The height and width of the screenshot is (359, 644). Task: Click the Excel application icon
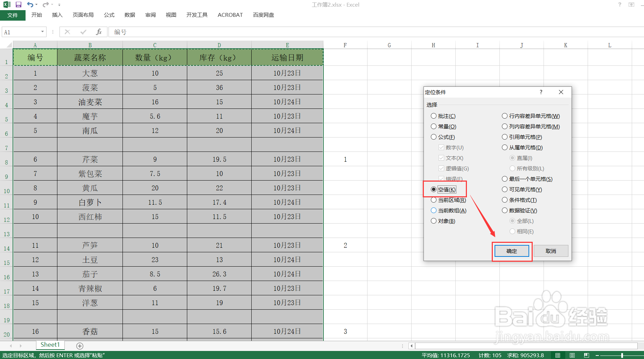[7, 5]
